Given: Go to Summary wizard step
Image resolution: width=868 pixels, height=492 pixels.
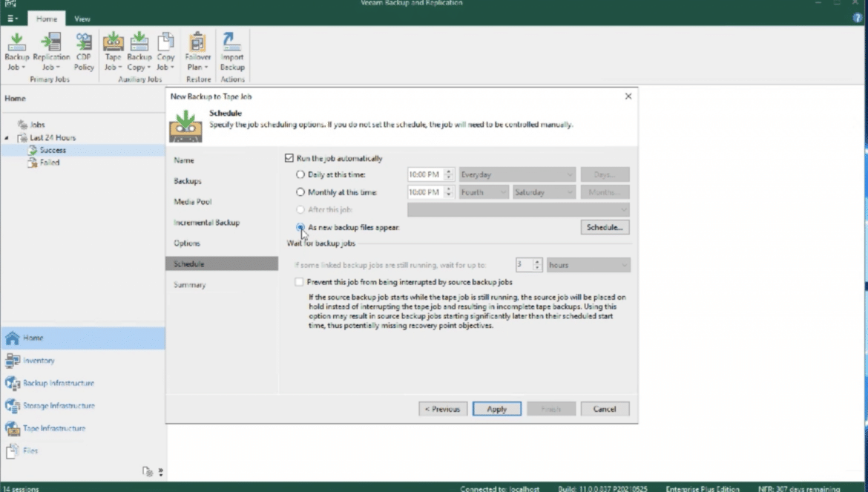Looking at the screenshot, I should (190, 284).
